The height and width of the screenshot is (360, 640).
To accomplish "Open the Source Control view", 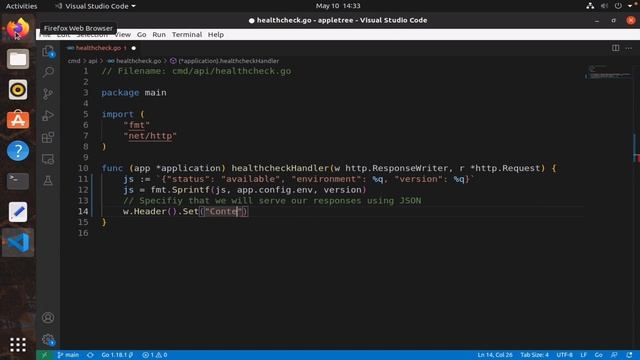I will 48,94.
